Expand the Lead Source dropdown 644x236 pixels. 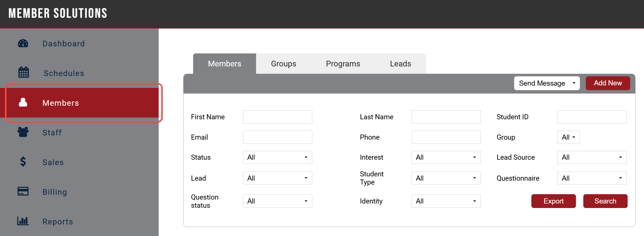(x=592, y=157)
